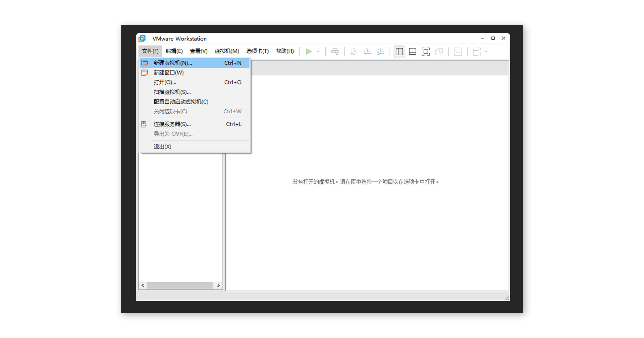Open the power options dropdown arrow
Screen dimensions: 644x338
pyautogui.click(x=318, y=52)
